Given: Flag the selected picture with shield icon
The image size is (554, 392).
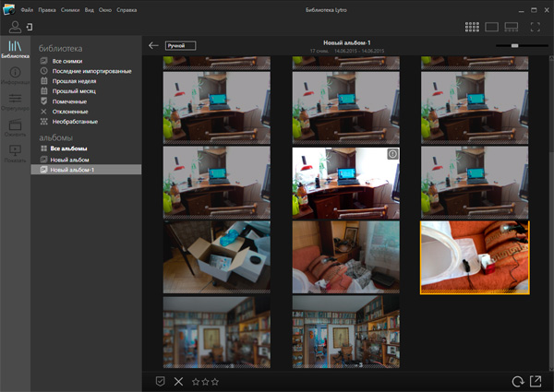Looking at the screenshot, I should [x=159, y=381].
